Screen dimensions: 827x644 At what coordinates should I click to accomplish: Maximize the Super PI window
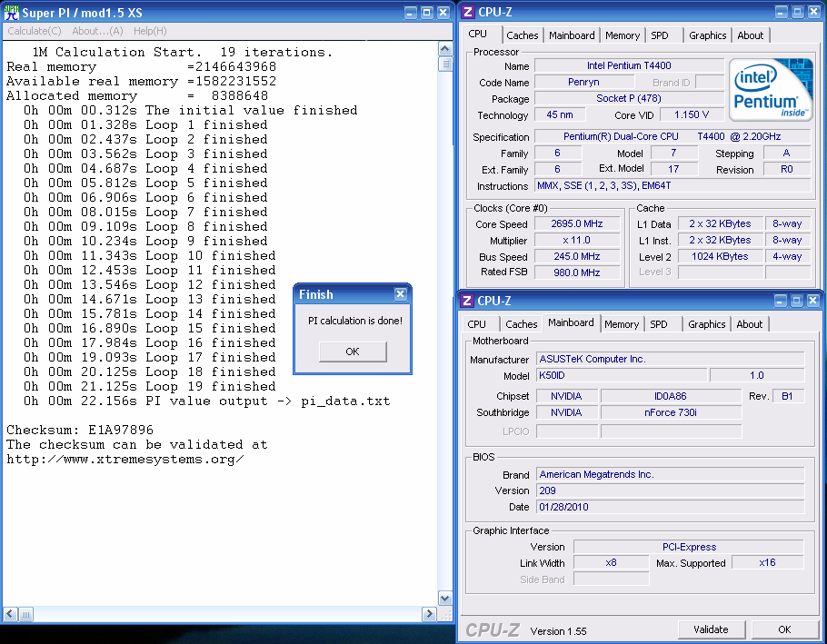427,12
